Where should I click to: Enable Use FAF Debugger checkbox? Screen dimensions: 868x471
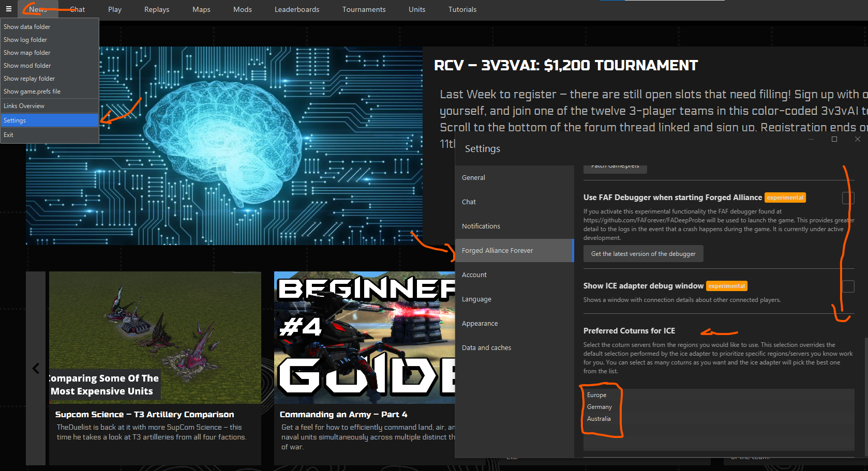tap(848, 198)
